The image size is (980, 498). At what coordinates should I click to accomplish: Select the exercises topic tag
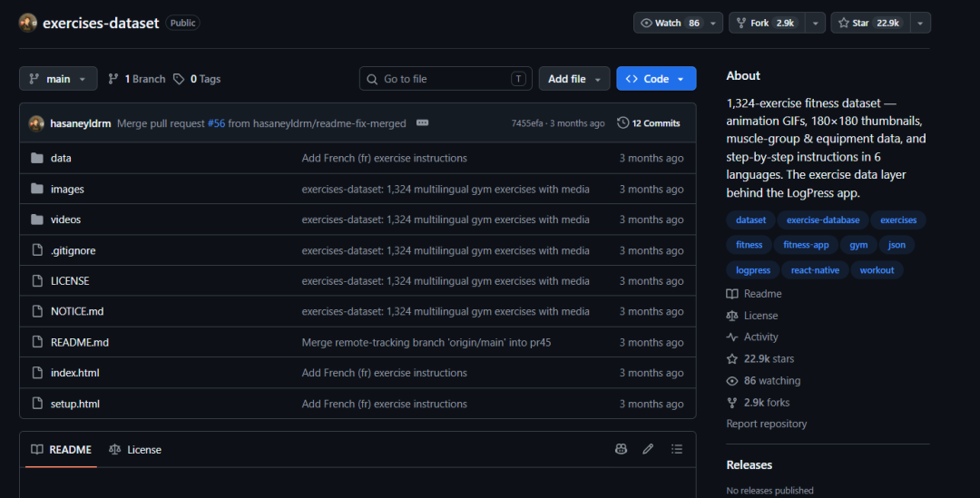pos(898,220)
